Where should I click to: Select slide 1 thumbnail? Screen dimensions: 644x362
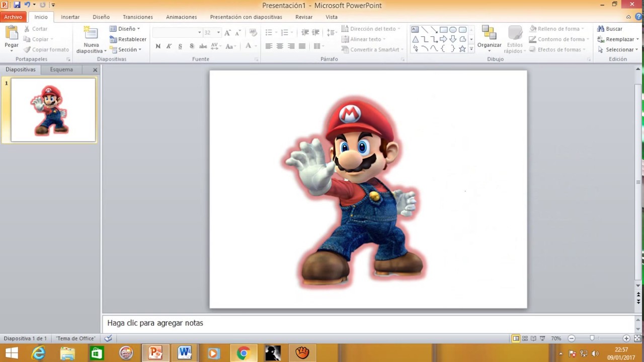[53, 110]
